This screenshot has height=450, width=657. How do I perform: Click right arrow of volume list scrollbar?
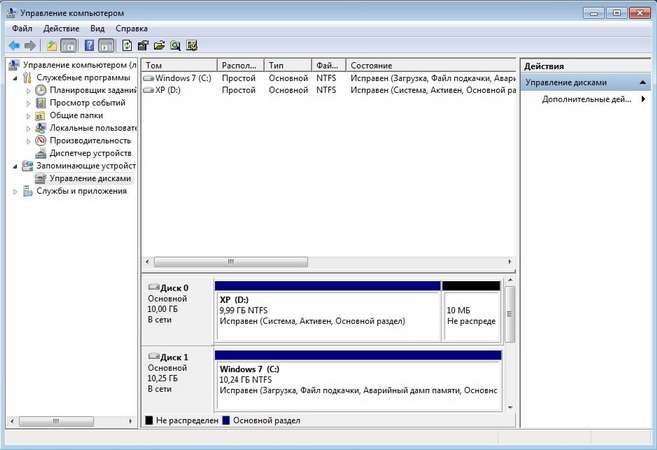click(x=510, y=261)
